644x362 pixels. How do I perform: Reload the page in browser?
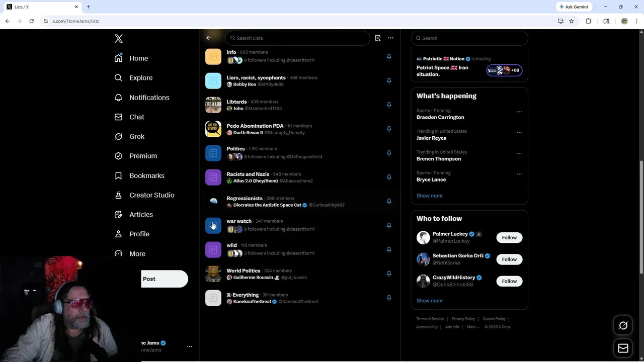(x=31, y=21)
